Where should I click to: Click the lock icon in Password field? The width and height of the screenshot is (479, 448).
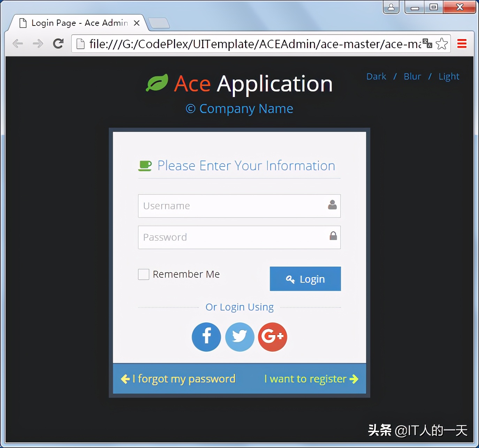(x=333, y=236)
